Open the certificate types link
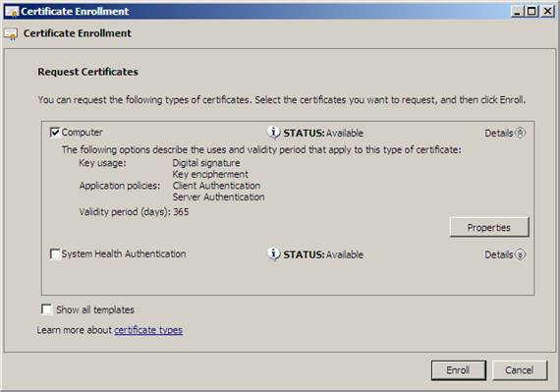 (x=148, y=330)
